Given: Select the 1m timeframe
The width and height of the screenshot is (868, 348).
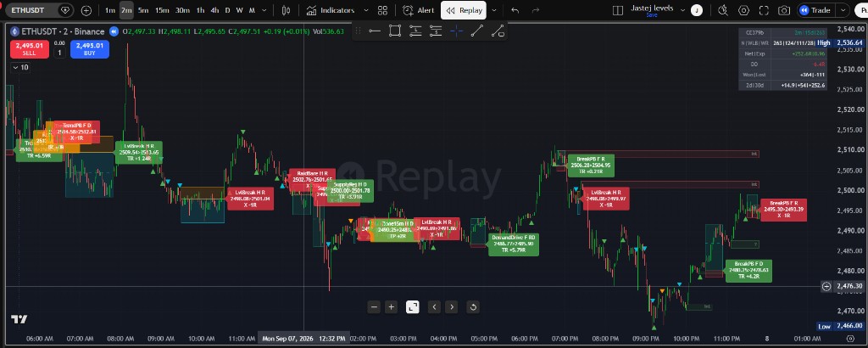Looking at the screenshot, I should 110,10.
